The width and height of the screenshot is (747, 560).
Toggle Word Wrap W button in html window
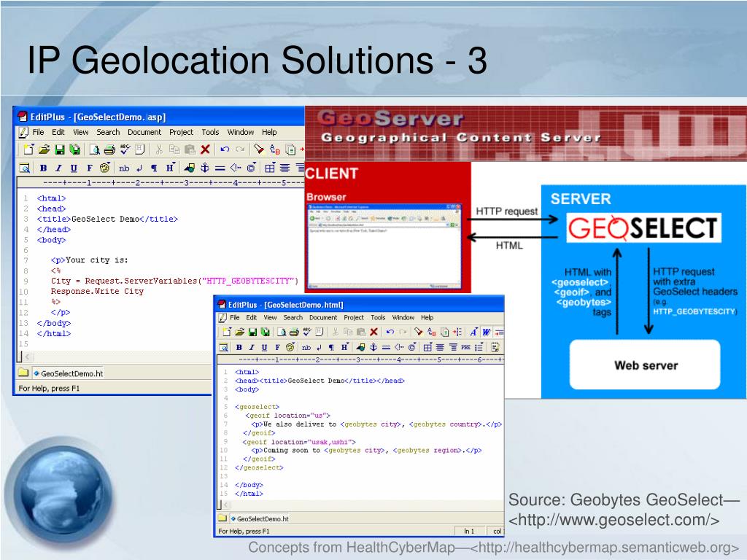pyautogui.click(x=486, y=332)
